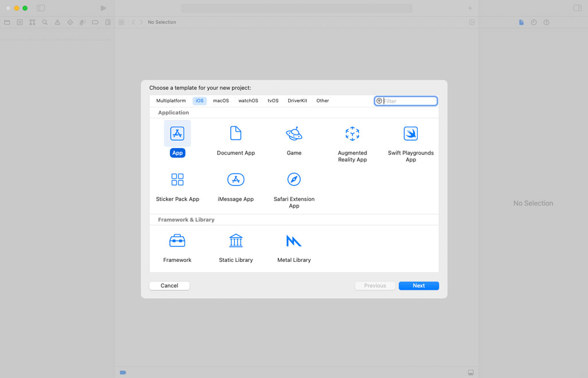Viewport: 588px width, 378px height.
Task: Choose the Game template
Action: (x=294, y=133)
